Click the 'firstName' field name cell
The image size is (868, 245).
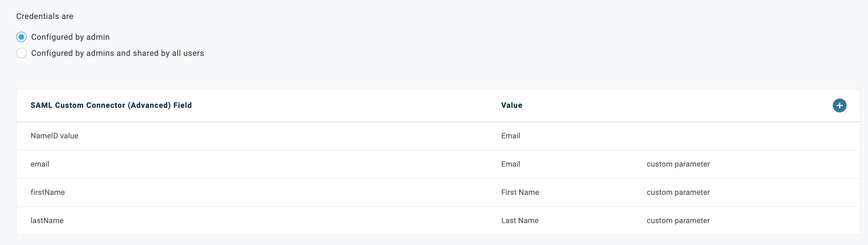pyautogui.click(x=48, y=193)
